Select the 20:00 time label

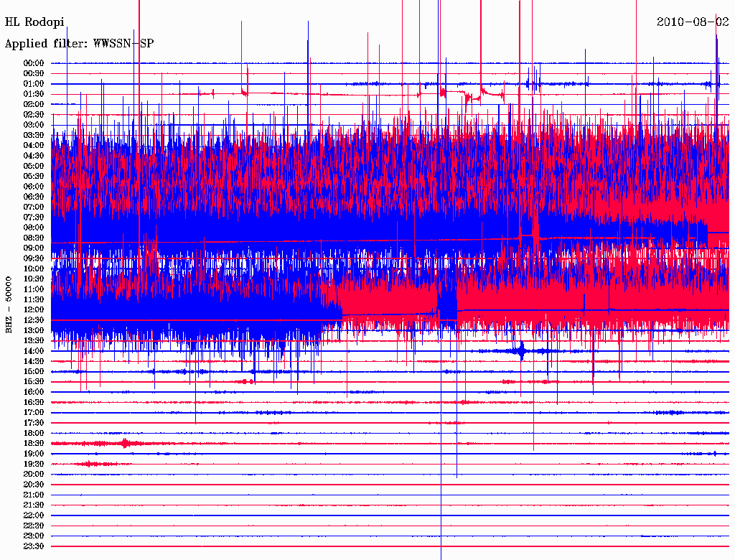(x=34, y=475)
